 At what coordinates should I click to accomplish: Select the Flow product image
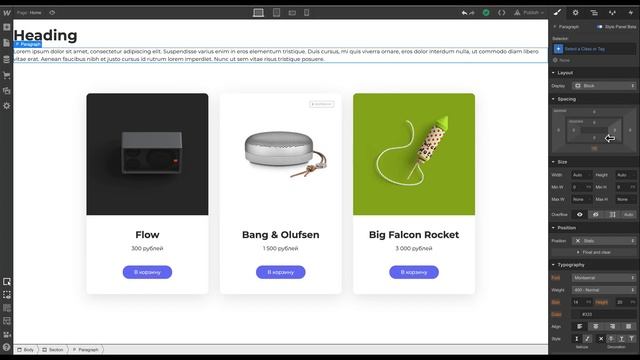point(147,154)
